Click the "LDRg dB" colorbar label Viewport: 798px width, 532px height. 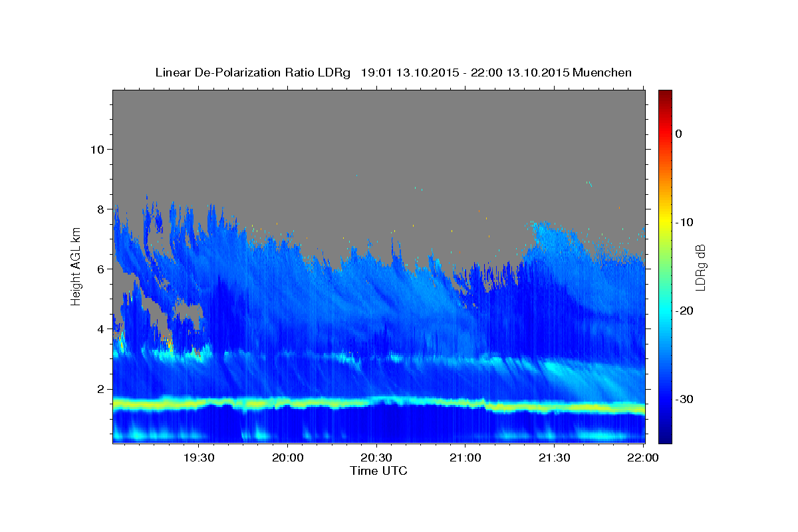pos(700,267)
